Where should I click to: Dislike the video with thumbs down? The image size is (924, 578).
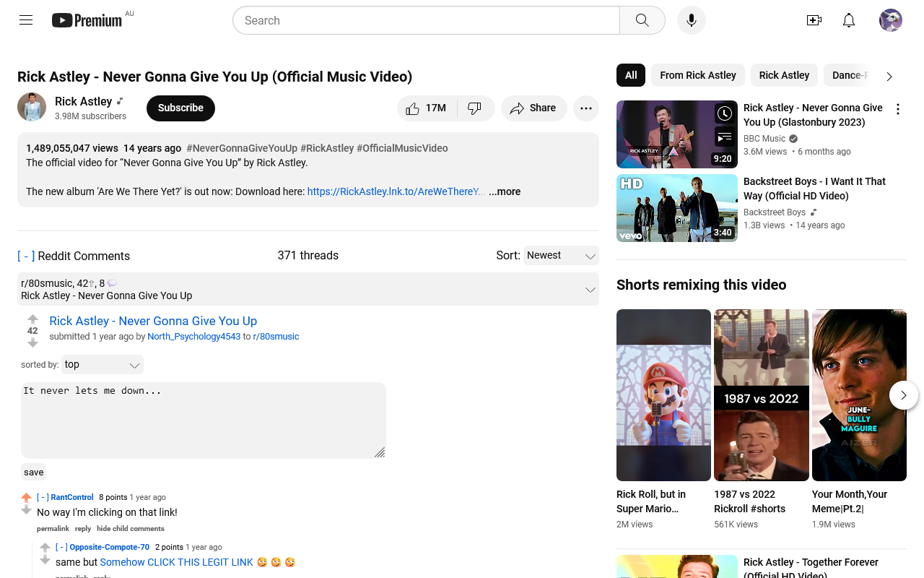[x=476, y=108]
